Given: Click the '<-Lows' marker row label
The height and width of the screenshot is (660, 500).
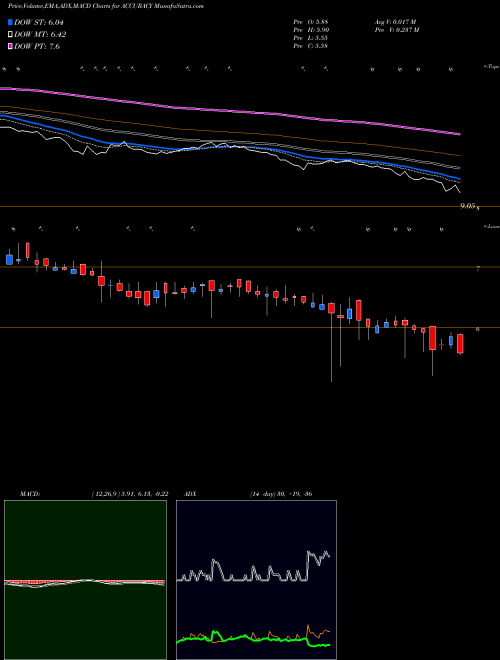Looking at the screenshot, I should [x=491, y=226].
